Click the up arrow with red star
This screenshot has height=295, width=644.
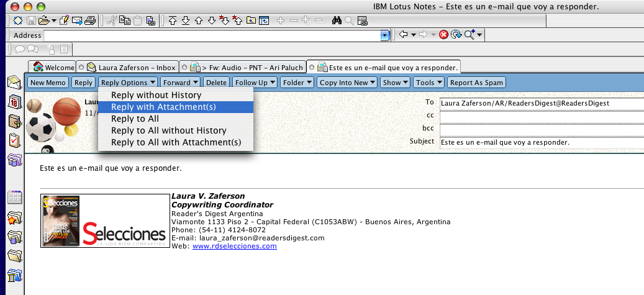coord(237,20)
